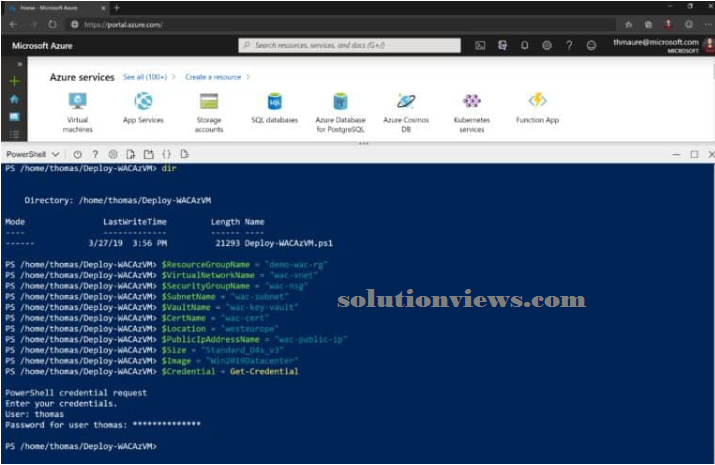Image resolution: width=715 pixels, height=465 pixels.
Task: Open Cloud Shell settings gear
Action: tap(113, 155)
